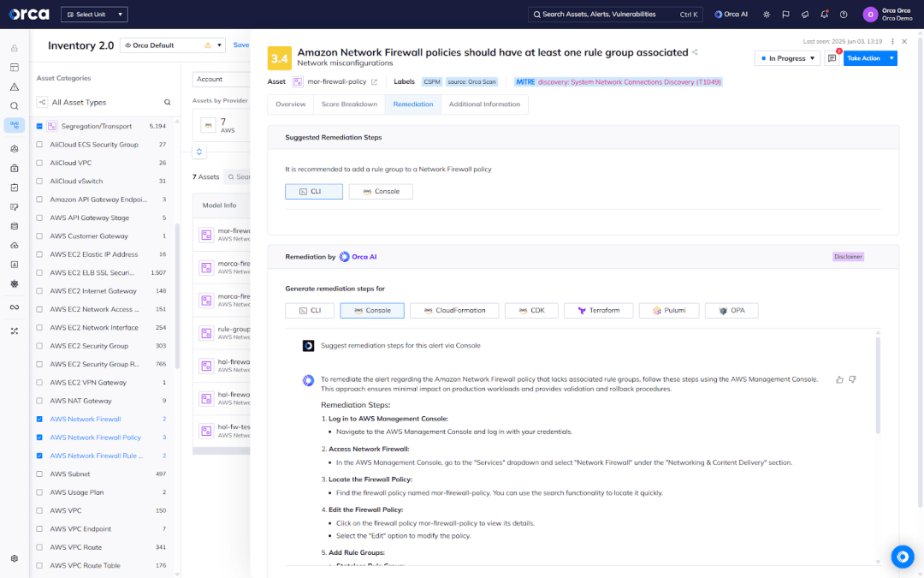Open the three-dot more options menu
Viewport: 924px width, 578px height.
coord(892,42)
